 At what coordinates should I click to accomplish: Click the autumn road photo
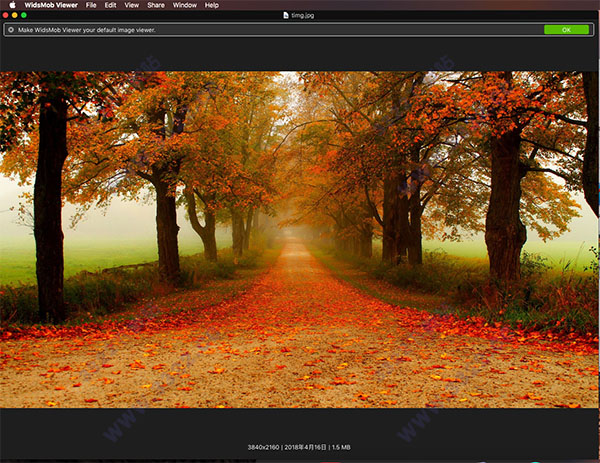300,240
